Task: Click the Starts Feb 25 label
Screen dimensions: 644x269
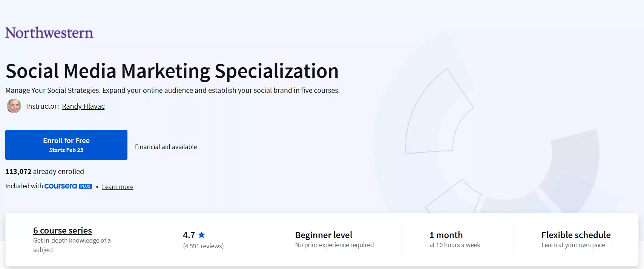Action: [x=66, y=150]
